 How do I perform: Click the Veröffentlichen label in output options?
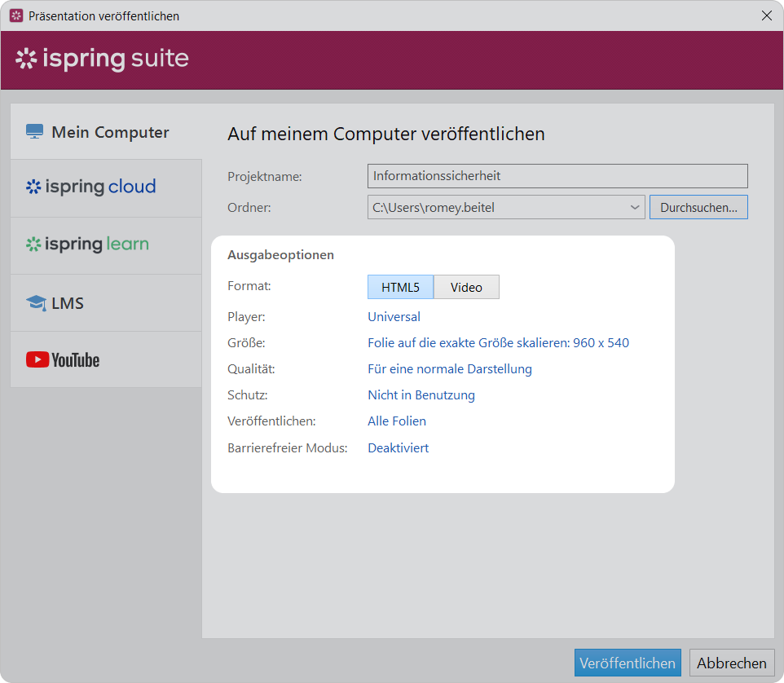point(271,421)
